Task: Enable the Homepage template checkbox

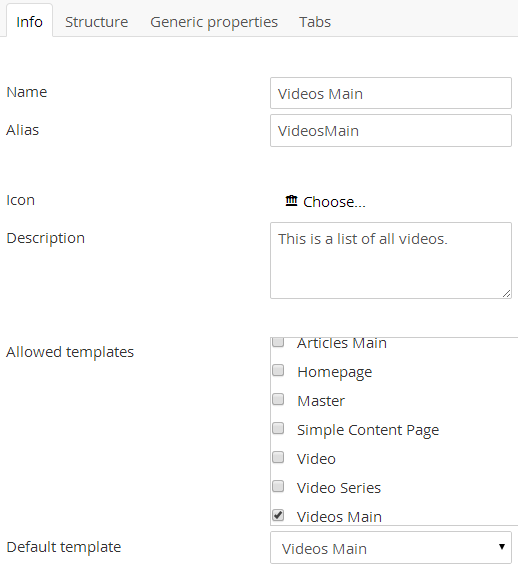Action: point(278,371)
